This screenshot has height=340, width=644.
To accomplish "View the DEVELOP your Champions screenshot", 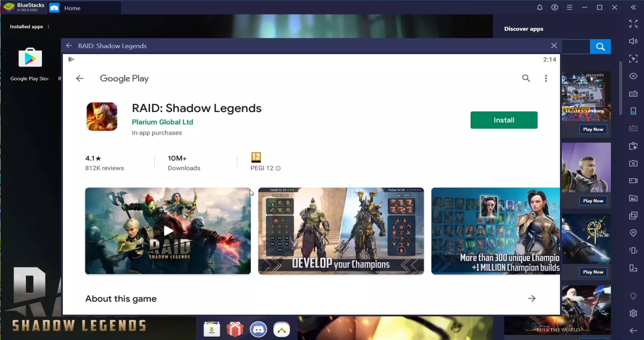I will point(341,231).
